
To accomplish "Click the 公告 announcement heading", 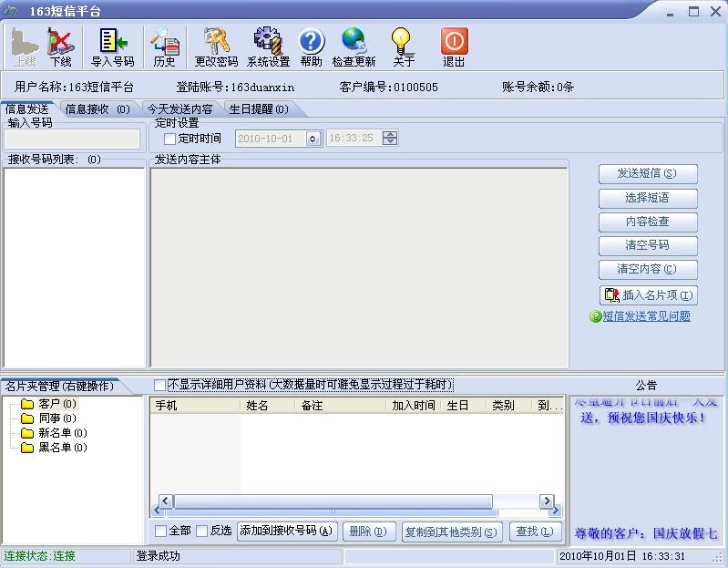I will point(646,386).
